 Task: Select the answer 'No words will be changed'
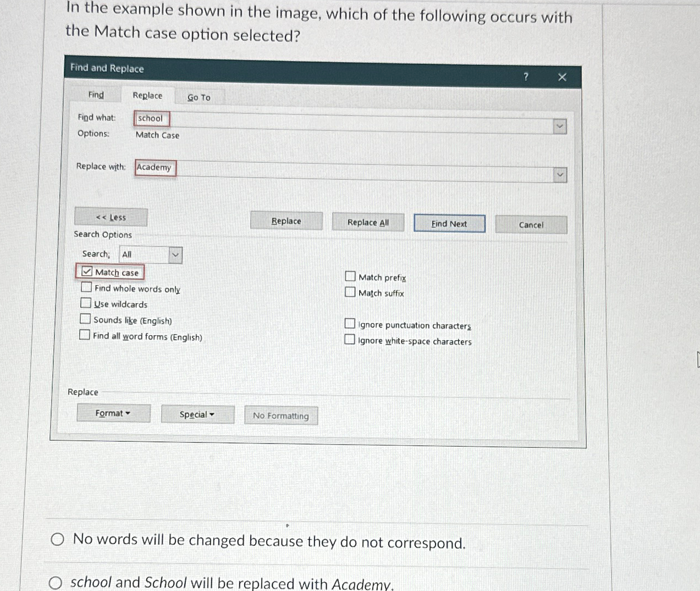pyautogui.click(x=58, y=540)
